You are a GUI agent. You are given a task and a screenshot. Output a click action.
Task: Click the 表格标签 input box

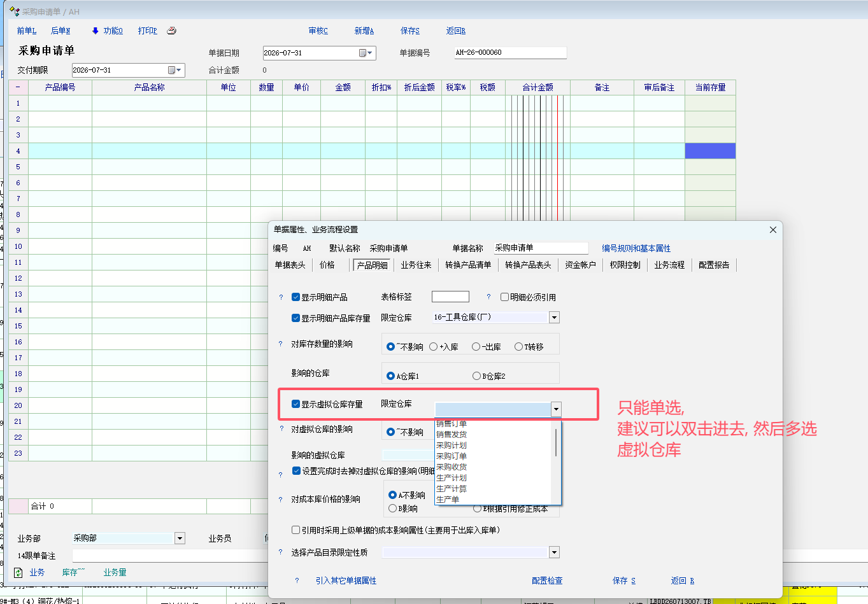[x=450, y=297]
